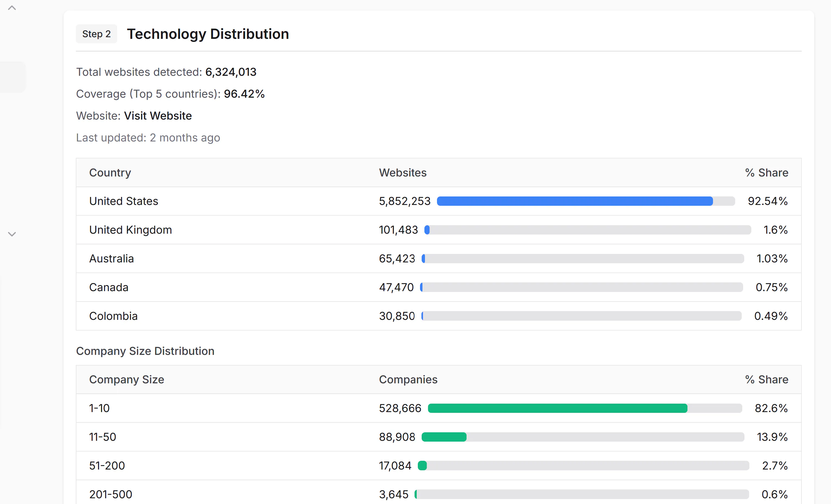
Task: Click the 13.9% share value
Action: 772,437
